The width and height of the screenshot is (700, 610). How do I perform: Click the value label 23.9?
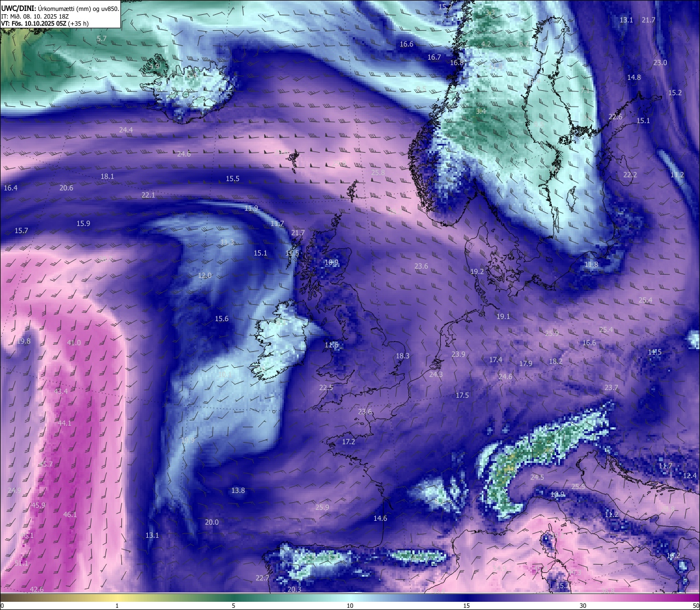pyautogui.click(x=458, y=354)
